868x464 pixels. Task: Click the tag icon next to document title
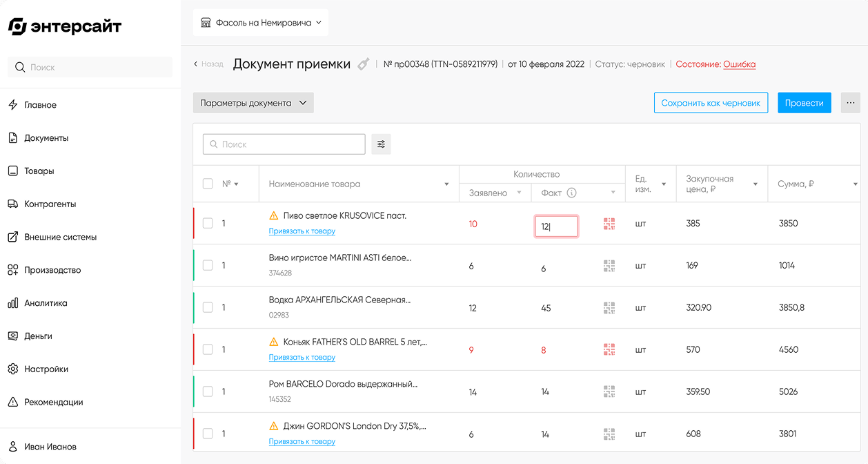(x=363, y=64)
